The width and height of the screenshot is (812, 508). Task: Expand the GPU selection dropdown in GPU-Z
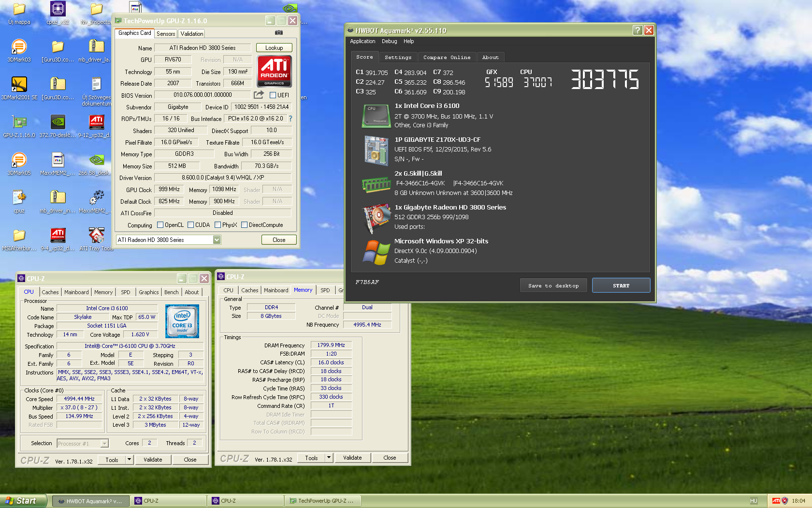coord(217,240)
